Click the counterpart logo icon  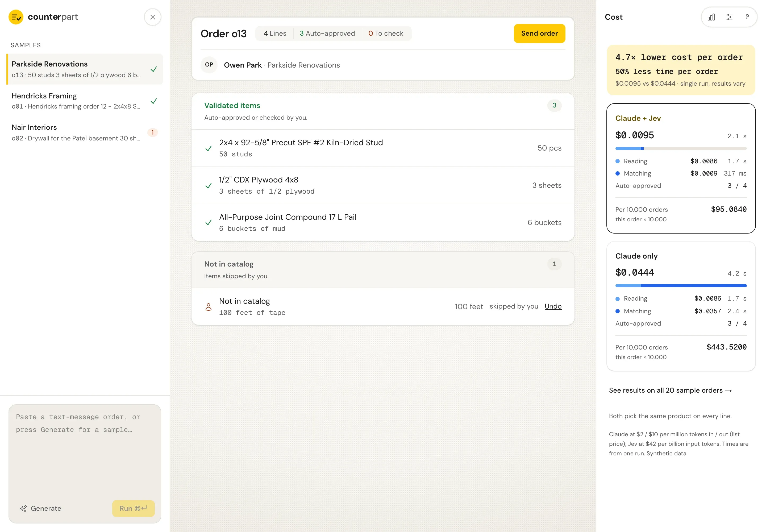click(16, 17)
